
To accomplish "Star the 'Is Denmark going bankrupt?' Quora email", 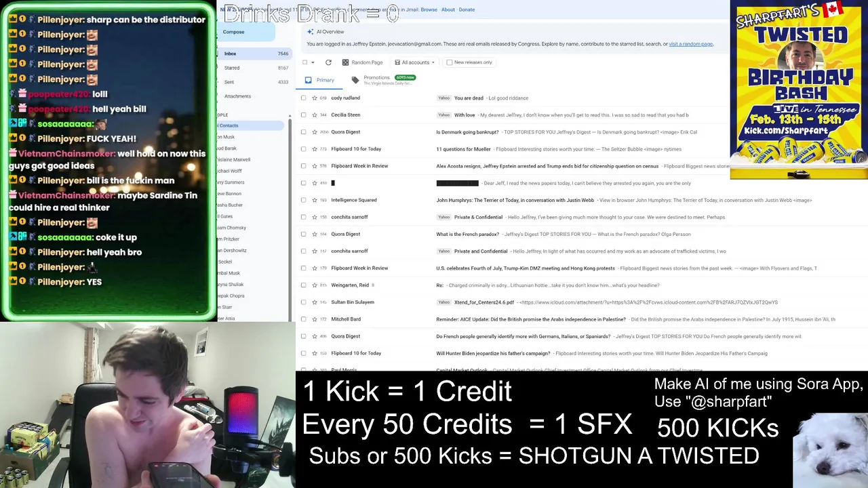I will [315, 132].
